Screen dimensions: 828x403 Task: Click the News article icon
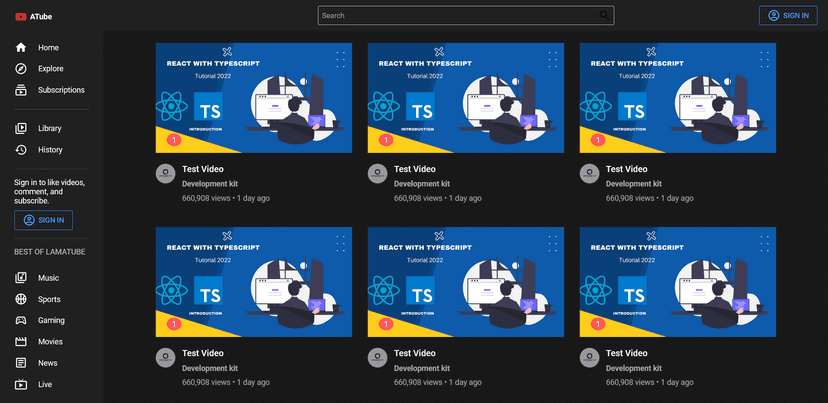[21, 363]
